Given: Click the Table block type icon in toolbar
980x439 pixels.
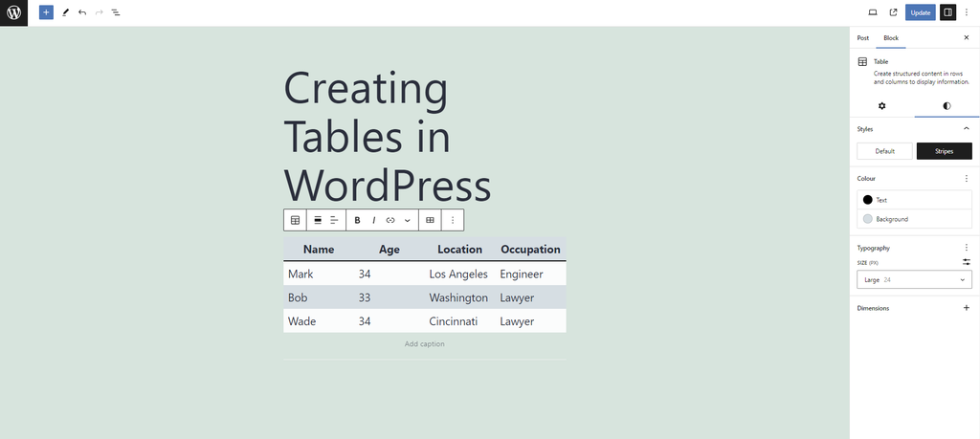Looking at the screenshot, I should (295, 220).
